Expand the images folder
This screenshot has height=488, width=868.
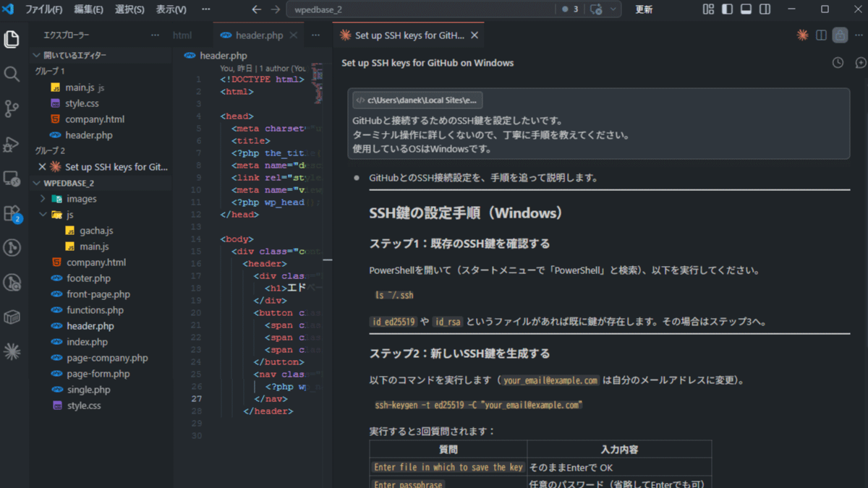[x=101, y=199]
